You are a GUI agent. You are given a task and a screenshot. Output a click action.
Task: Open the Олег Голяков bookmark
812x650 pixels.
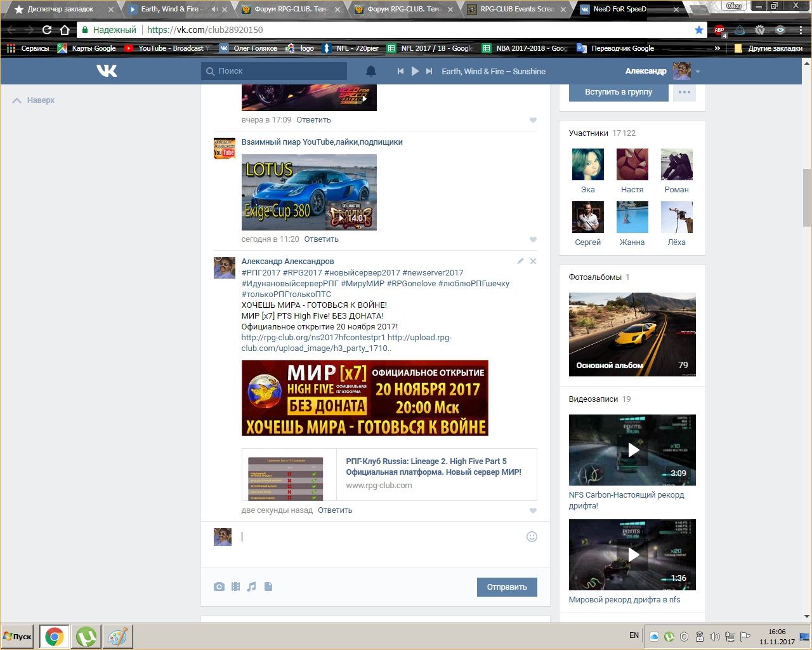[x=249, y=48]
